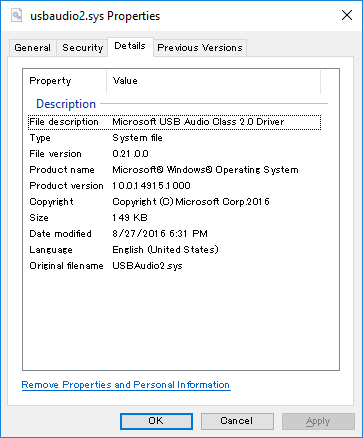363x438 pixels.
Task: Click the file icon in title bar
Action: pos(16,15)
